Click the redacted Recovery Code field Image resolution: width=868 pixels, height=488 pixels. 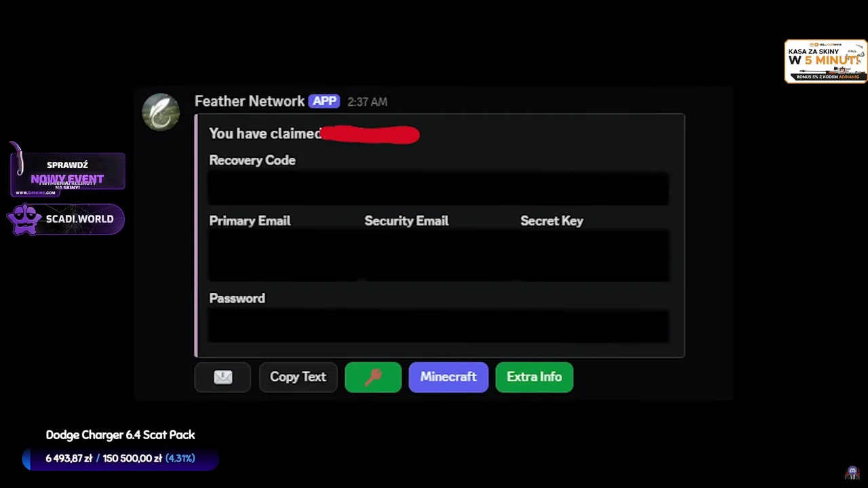438,188
